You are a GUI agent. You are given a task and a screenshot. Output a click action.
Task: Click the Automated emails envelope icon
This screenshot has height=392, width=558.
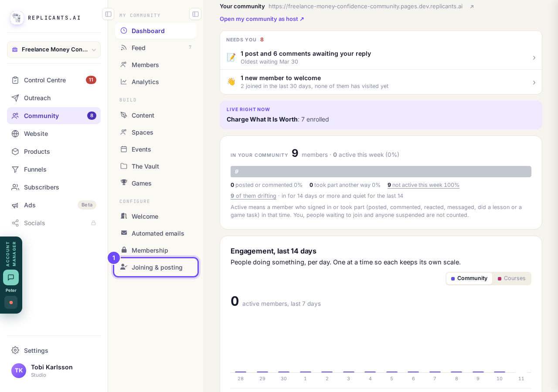pyautogui.click(x=124, y=233)
